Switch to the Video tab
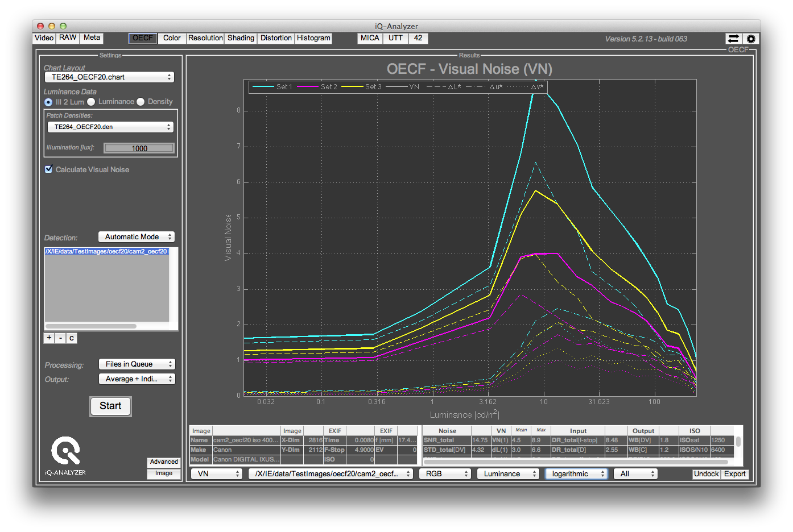Screen dimensions: 793x532 click(44, 38)
